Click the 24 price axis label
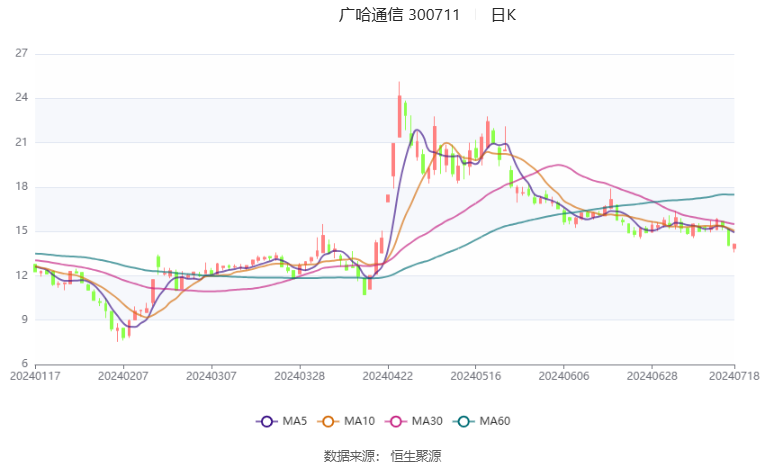 (x=21, y=98)
